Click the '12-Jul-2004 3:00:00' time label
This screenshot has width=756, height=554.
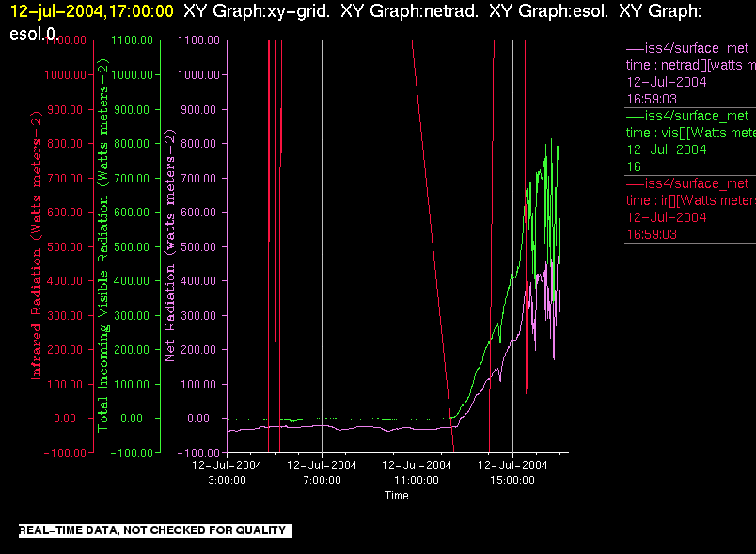228,472
